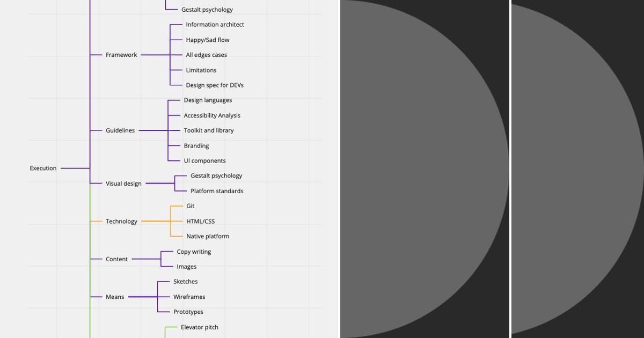Select the Guidelines node
644x338 pixels.
click(121, 130)
